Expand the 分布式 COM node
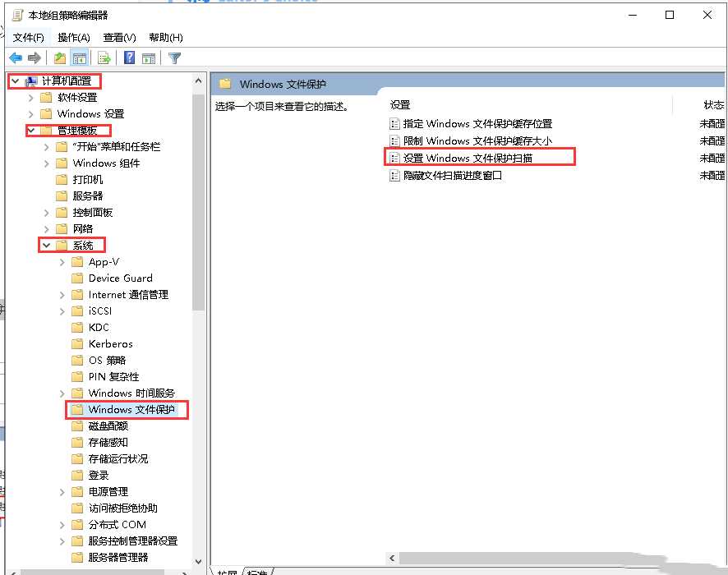Screen dimensions: 728x575 tap(62, 525)
